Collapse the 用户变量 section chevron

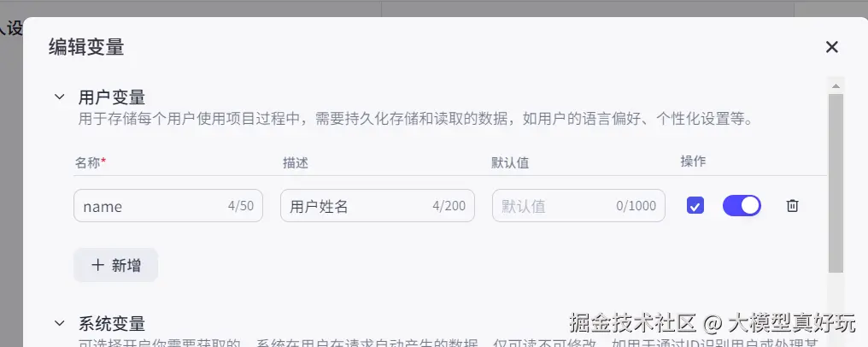[x=59, y=97]
